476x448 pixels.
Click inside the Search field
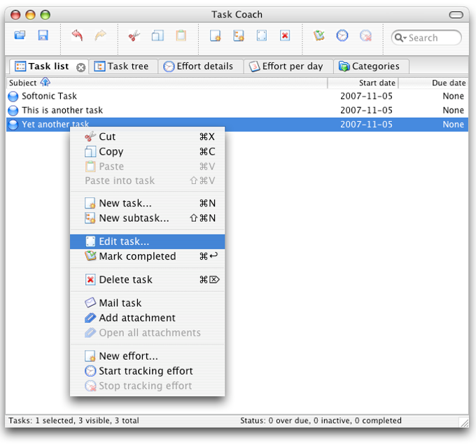tap(426, 38)
